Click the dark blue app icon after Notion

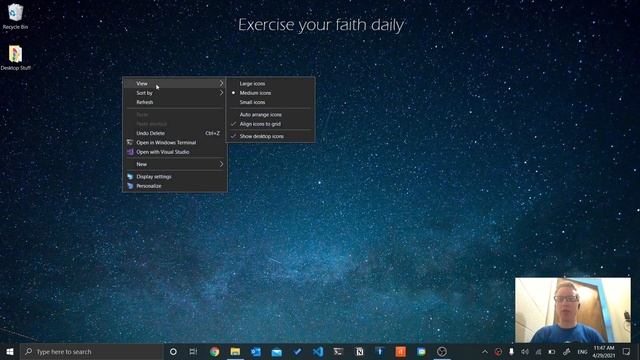[x=380, y=351]
